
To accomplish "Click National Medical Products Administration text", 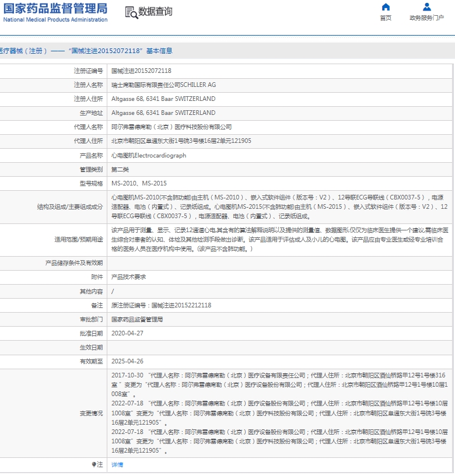I will click(55, 20).
